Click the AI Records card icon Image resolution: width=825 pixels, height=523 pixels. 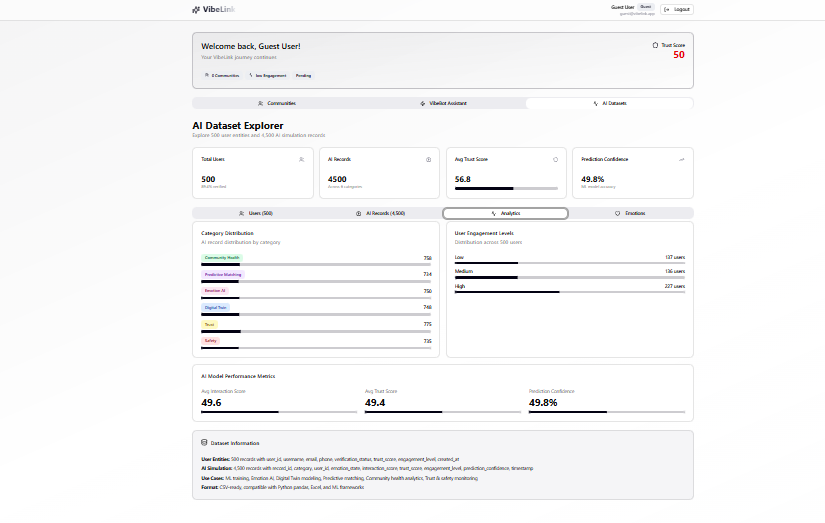coord(428,159)
